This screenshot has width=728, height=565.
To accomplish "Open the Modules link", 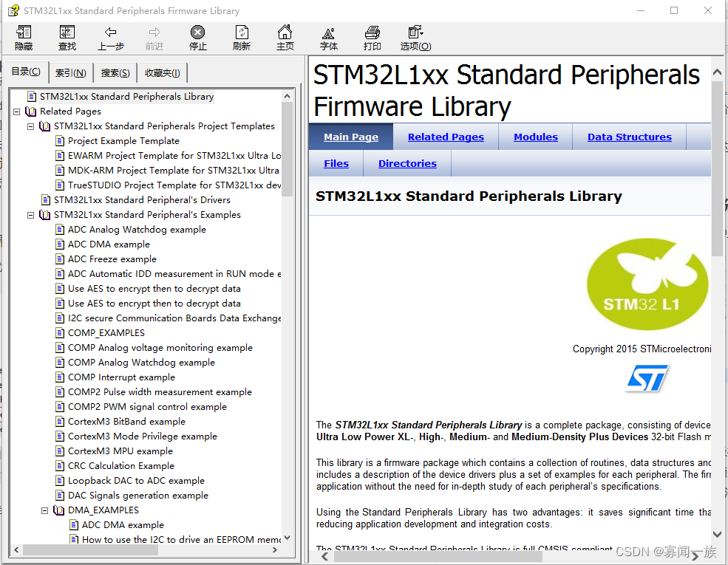I will click(536, 137).
